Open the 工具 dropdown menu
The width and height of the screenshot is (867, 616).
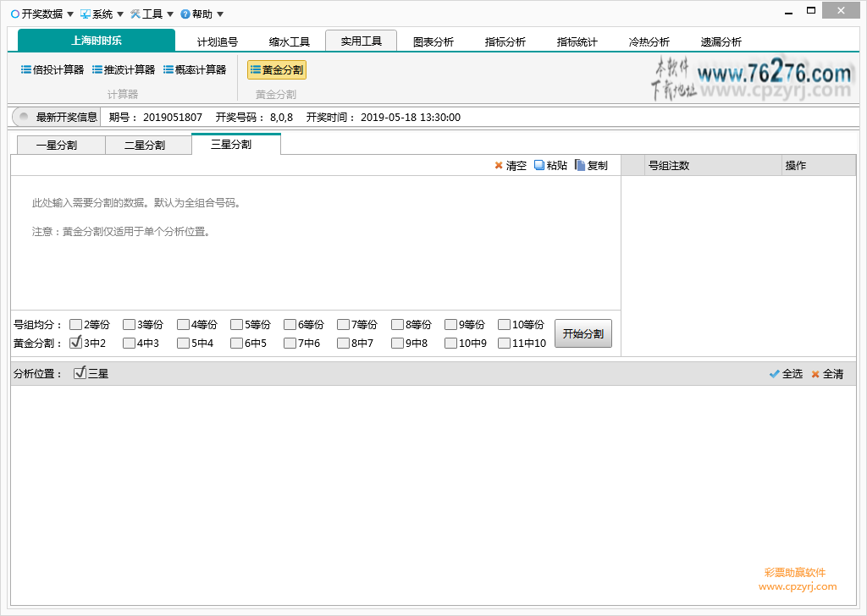pyautogui.click(x=152, y=14)
